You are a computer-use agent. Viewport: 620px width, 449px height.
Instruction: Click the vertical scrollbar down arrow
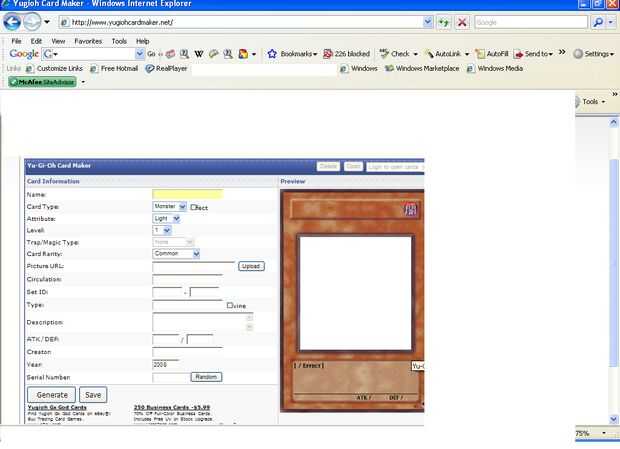point(613,419)
